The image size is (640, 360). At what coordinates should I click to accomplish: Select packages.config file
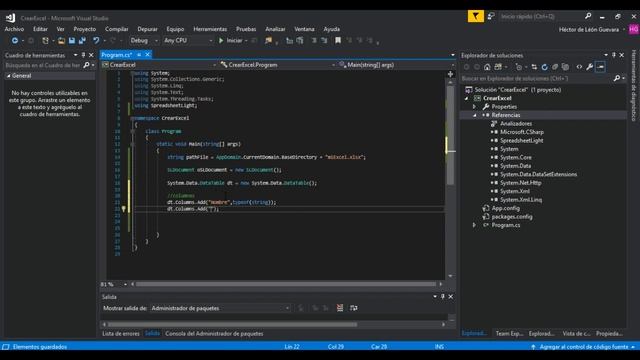tap(512, 217)
